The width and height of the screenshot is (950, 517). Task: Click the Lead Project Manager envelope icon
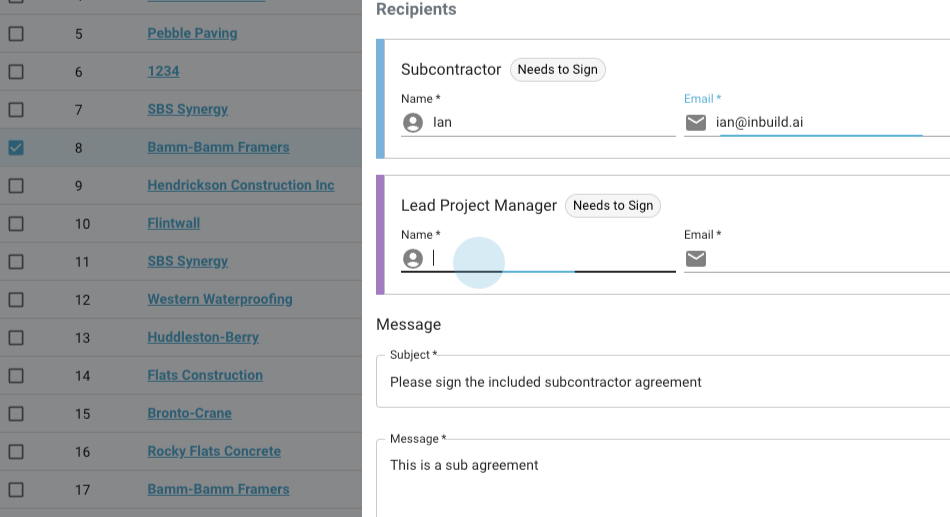[696, 259]
